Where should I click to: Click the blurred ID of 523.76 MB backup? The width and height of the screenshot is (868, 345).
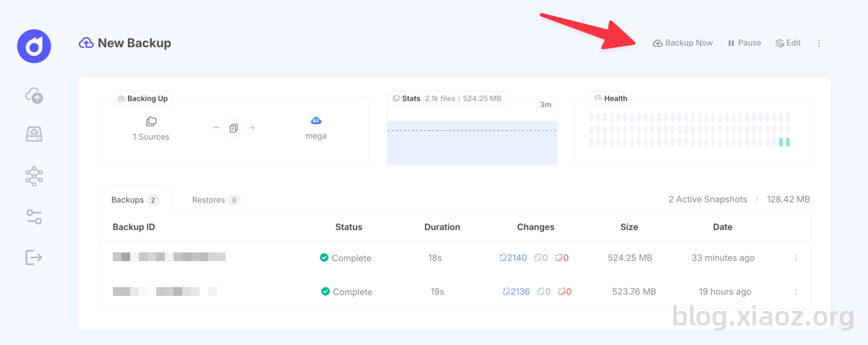point(165,291)
